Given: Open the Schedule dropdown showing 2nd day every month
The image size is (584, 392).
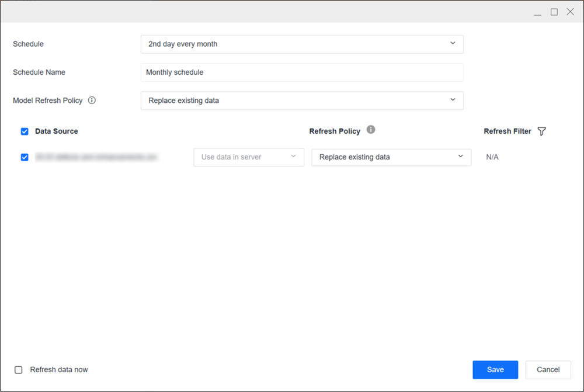Looking at the screenshot, I should click(302, 44).
